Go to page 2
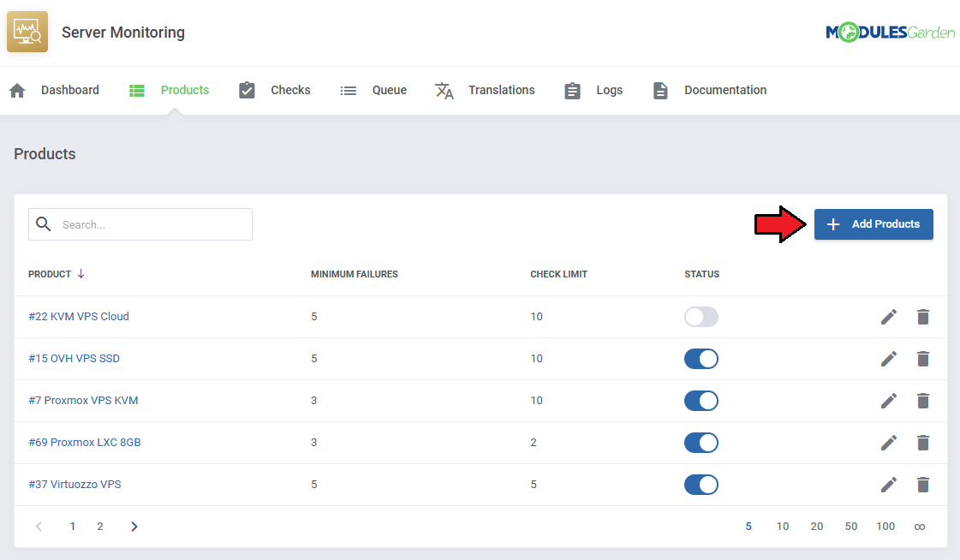The height and width of the screenshot is (560, 960). click(x=100, y=527)
